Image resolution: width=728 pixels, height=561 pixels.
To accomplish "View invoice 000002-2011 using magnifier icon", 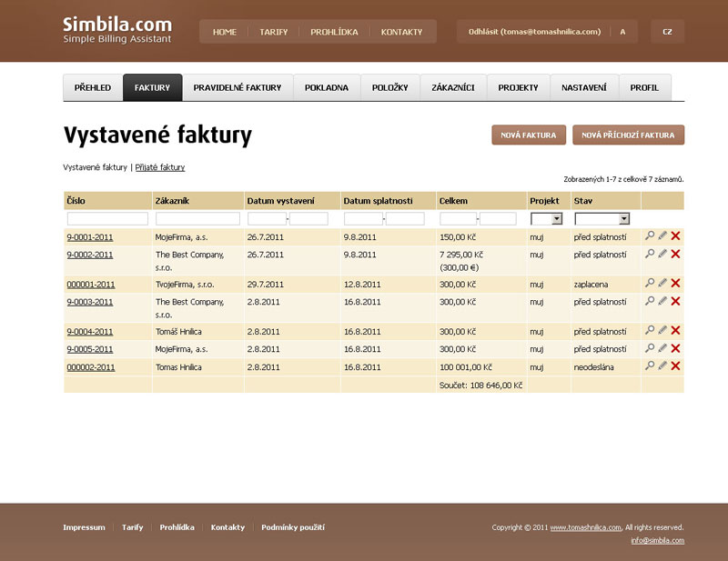I will click(x=650, y=366).
